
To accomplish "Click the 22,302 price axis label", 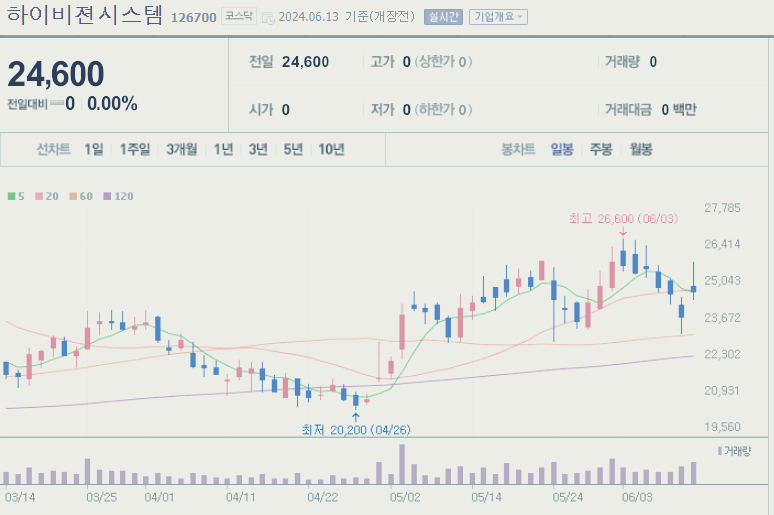I will coord(722,354).
